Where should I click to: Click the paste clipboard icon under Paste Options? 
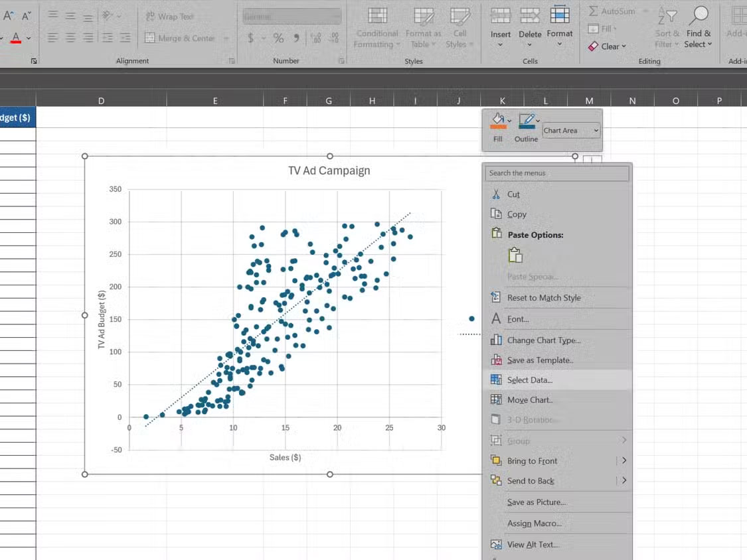[515, 255]
